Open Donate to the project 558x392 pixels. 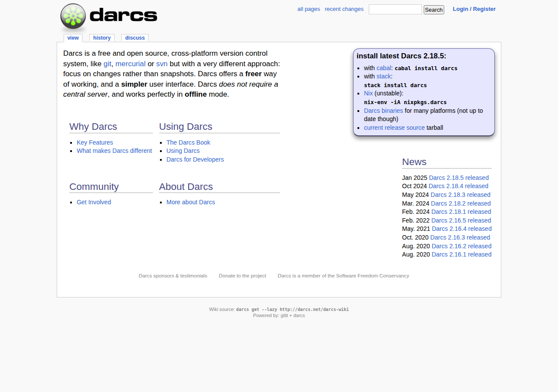coord(242,276)
